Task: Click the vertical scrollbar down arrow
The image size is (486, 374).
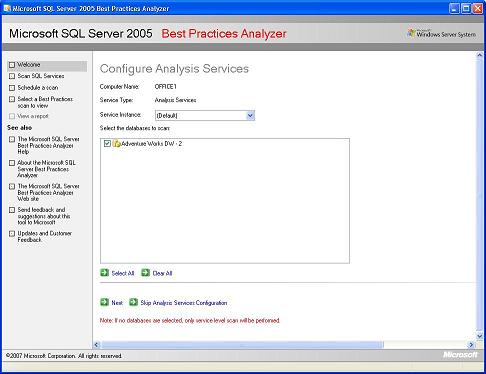Action: coord(480,336)
